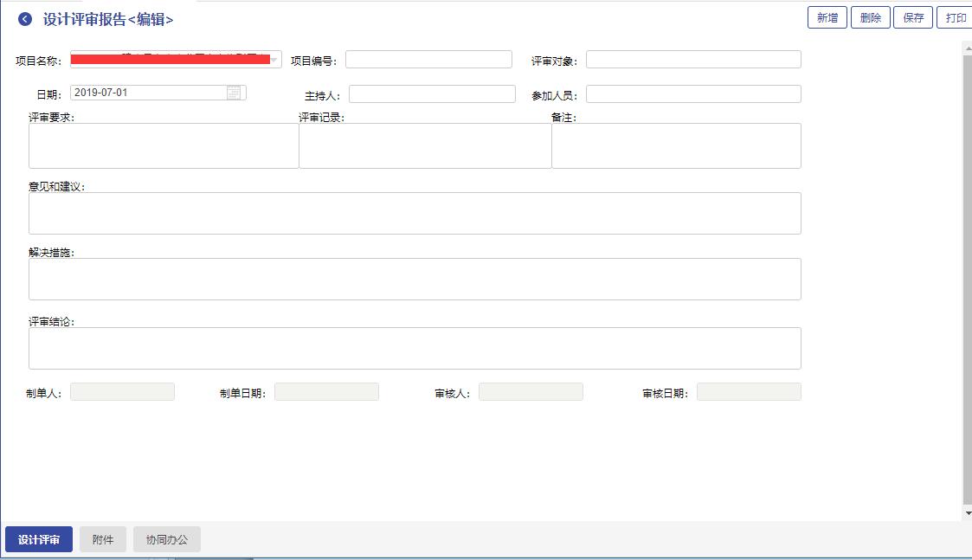Click into the 评审对象 text box
Image resolution: width=972 pixels, height=560 pixels.
(693, 60)
